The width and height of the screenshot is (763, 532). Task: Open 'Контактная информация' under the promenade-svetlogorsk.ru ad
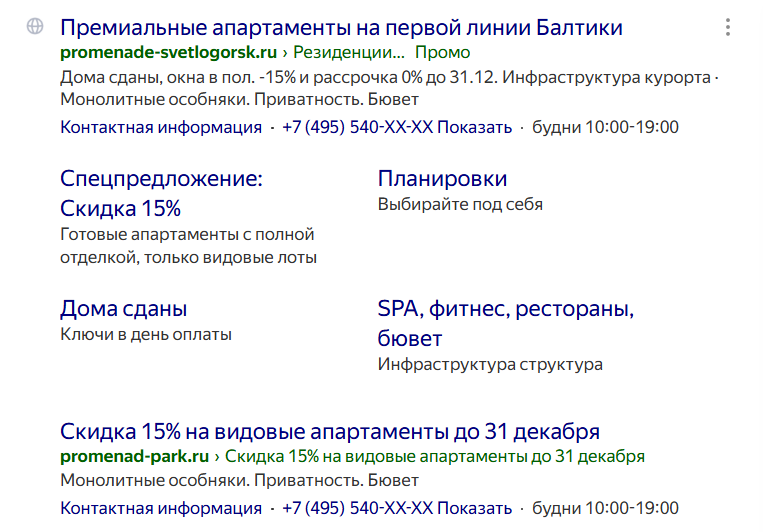pyautogui.click(x=160, y=127)
